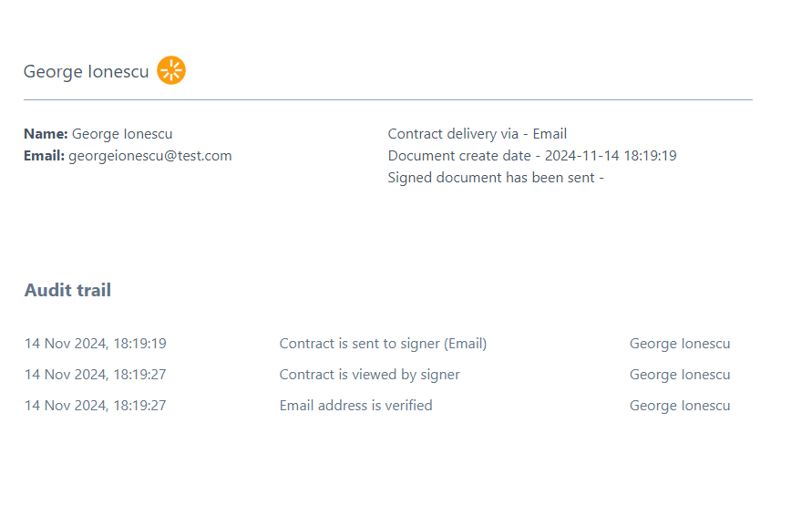Click signer name in the sent-to-signer row
The width and height of the screenshot is (812, 506).
(x=680, y=344)
